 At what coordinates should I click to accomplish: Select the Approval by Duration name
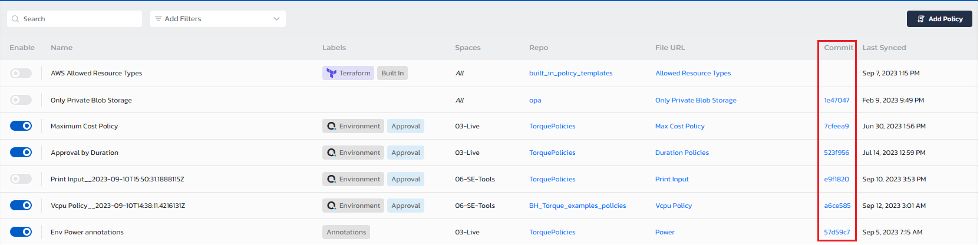point(84,153)
